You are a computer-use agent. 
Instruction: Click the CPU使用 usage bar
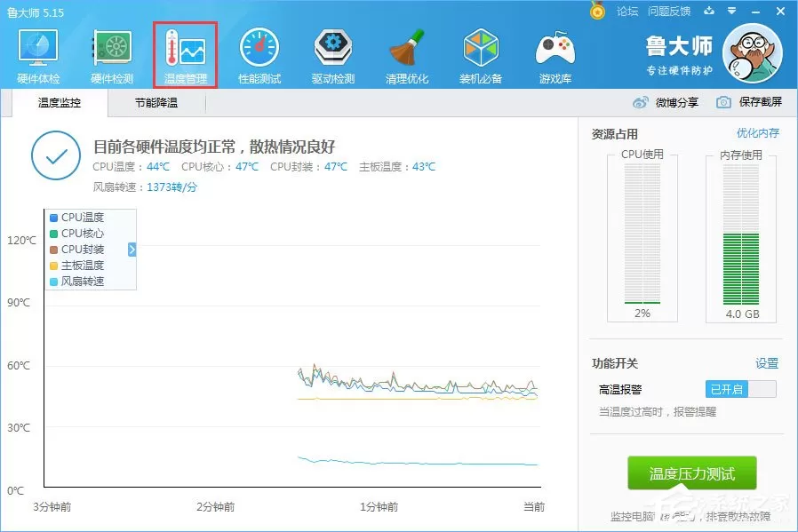tap(642, 234)
